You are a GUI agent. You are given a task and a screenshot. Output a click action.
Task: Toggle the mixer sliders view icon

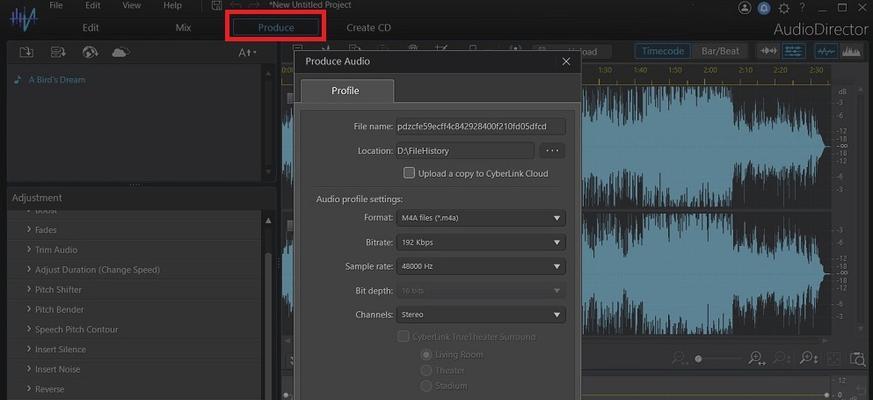(x=793, y=51)
